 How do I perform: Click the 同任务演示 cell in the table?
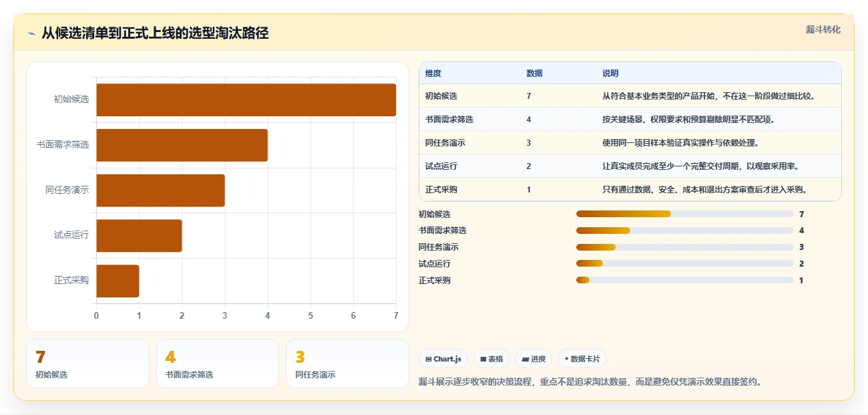(x=445, y=143)
